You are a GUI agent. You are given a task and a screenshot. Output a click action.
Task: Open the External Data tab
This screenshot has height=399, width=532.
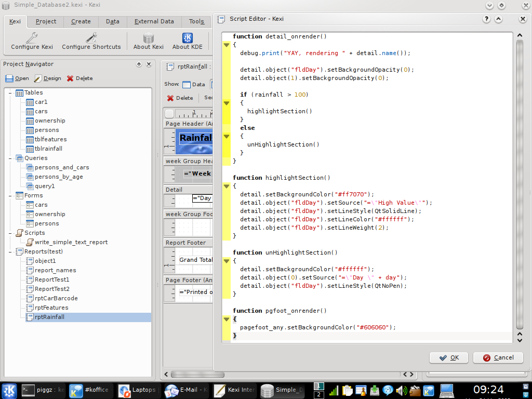(x=154, y=21)
